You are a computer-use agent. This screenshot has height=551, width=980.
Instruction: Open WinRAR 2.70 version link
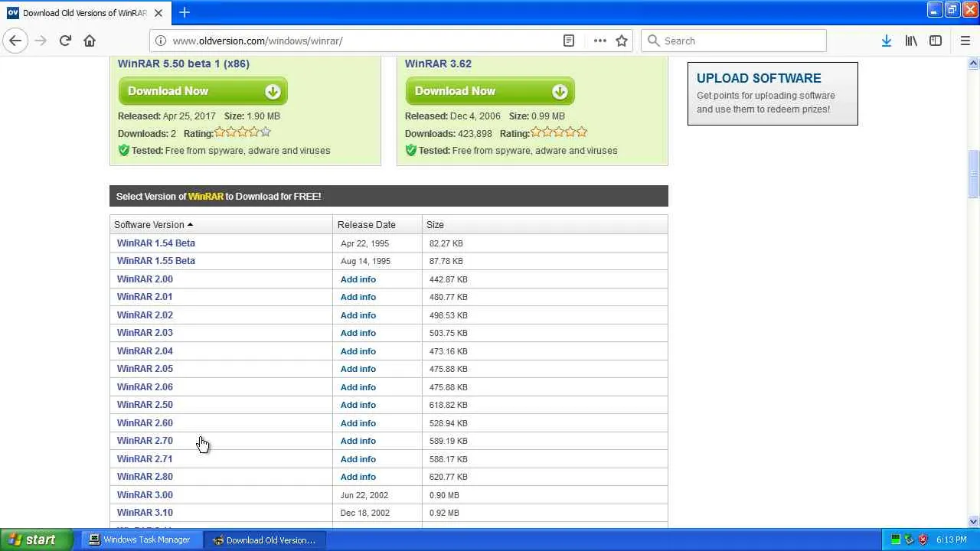pos(145,441)
